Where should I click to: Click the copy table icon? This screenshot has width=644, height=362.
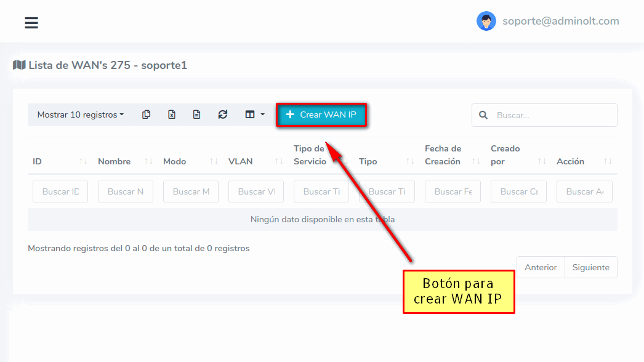(146, 115)
